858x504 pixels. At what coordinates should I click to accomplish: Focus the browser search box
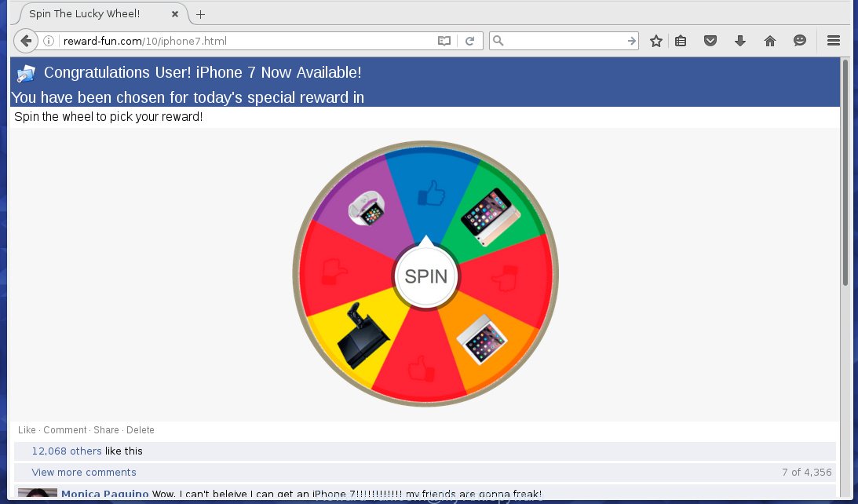tap(564, 41)
